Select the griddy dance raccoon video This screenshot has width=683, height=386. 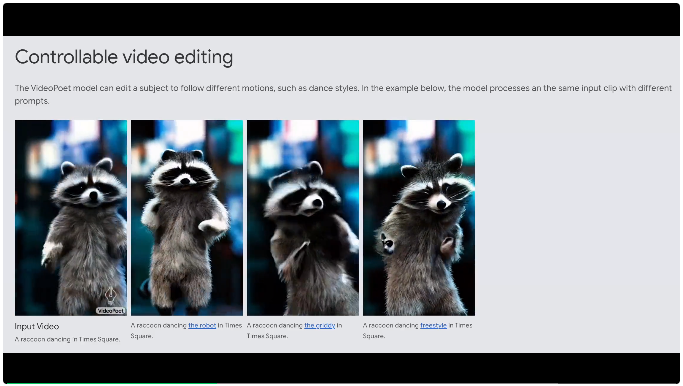click(x=303, y=218)
